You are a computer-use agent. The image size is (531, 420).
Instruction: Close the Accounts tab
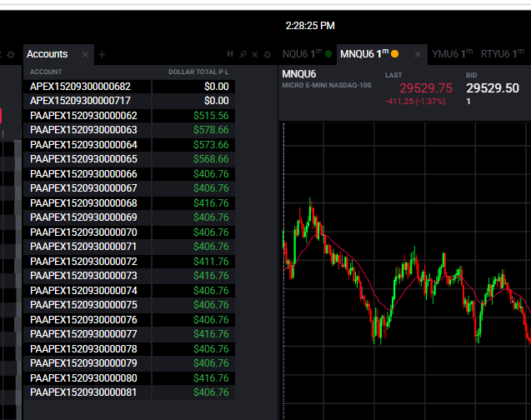(x=85, y=54)
